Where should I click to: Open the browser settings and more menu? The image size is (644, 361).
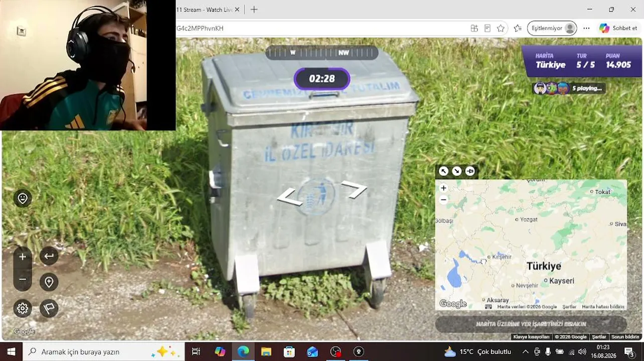coord(586,29)
